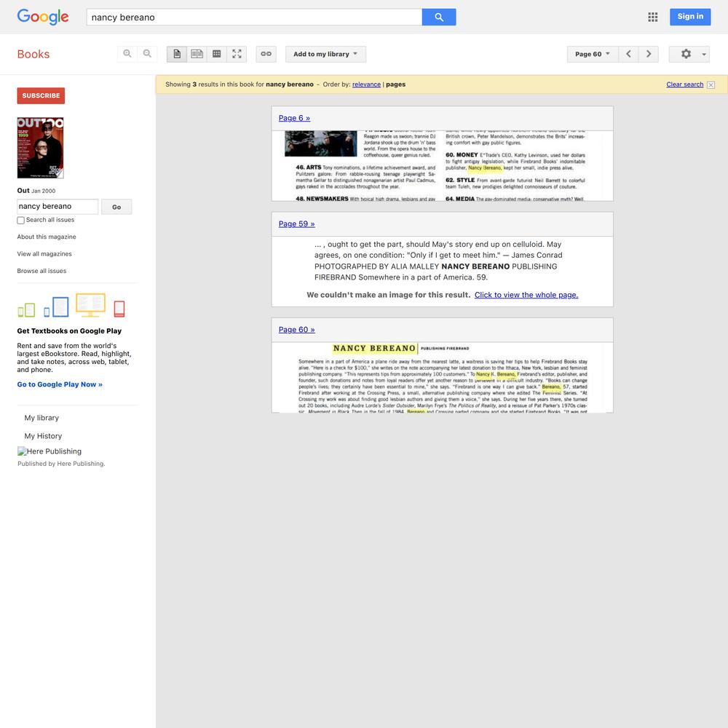
Task: Click Go to search in magazine
Action: coord(116,207)
